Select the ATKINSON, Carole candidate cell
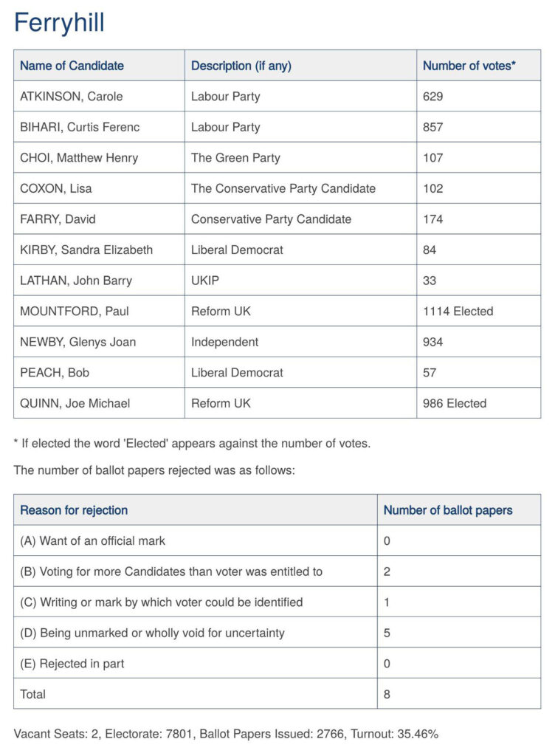Viewport: 555px width, 756px height. point(99,96)
